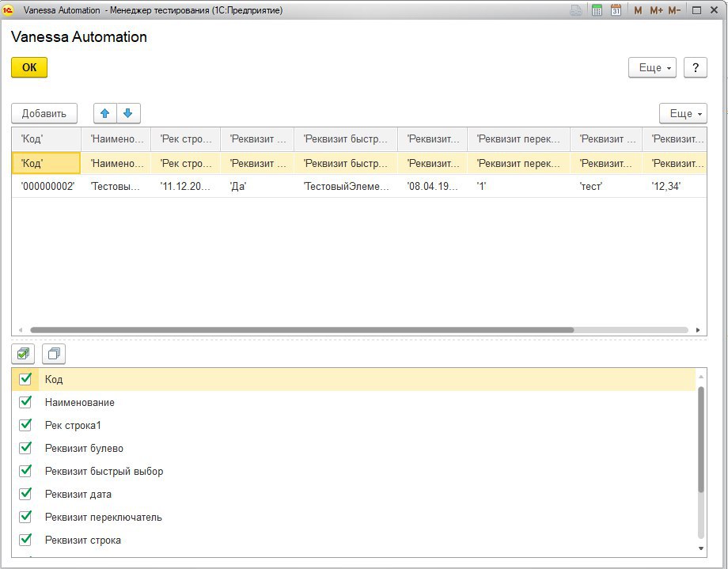
Task: Click the 'Наимено...' column header
Action: click(116, 138)
